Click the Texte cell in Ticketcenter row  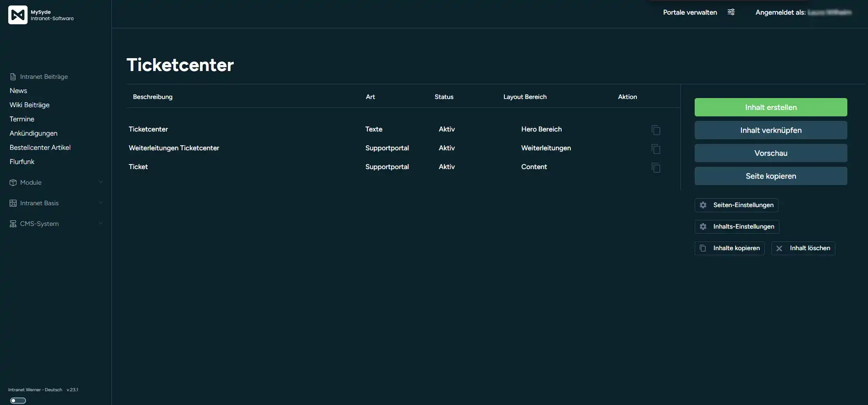click(374, 129)
